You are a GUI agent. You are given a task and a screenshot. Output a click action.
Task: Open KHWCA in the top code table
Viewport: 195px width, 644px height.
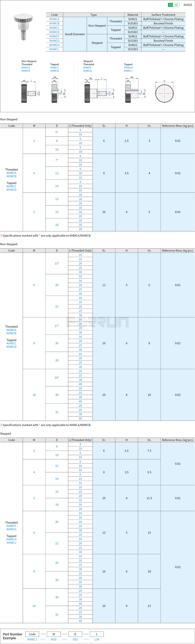tap(54, 19)
